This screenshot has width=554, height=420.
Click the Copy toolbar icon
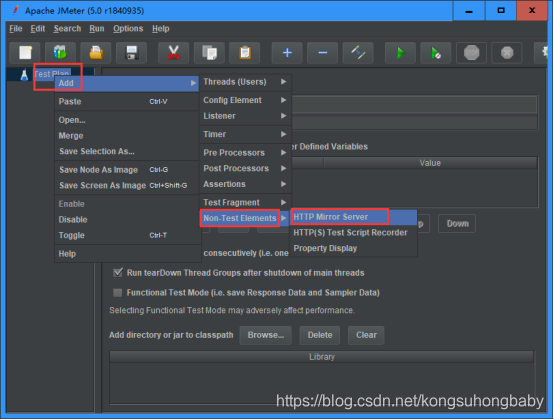[x=209, y=53]
